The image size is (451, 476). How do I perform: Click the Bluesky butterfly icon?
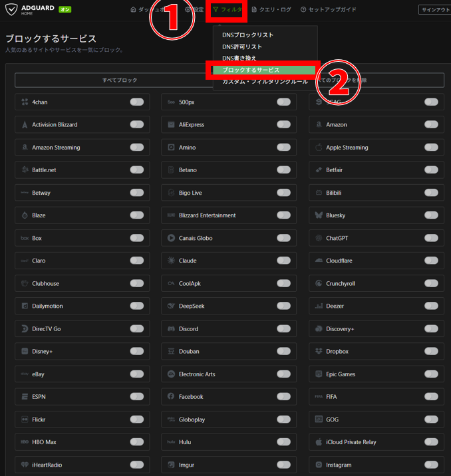[x=319, y=215]
